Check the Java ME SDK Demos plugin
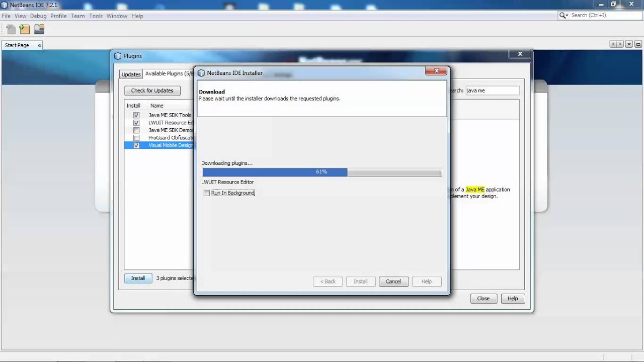Image resolution: width=644 pixels, height=362 pixels. click(x=136, y=130)
